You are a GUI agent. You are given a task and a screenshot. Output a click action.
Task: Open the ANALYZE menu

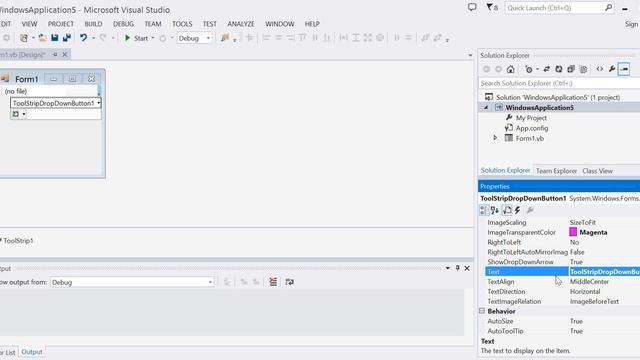(x=241, y=24)
